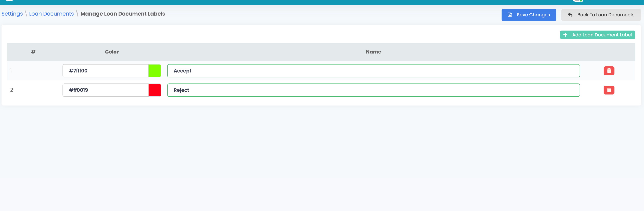Delete the Reject label with trash icon
Viewport: 644px width, 211px height.
609,90
